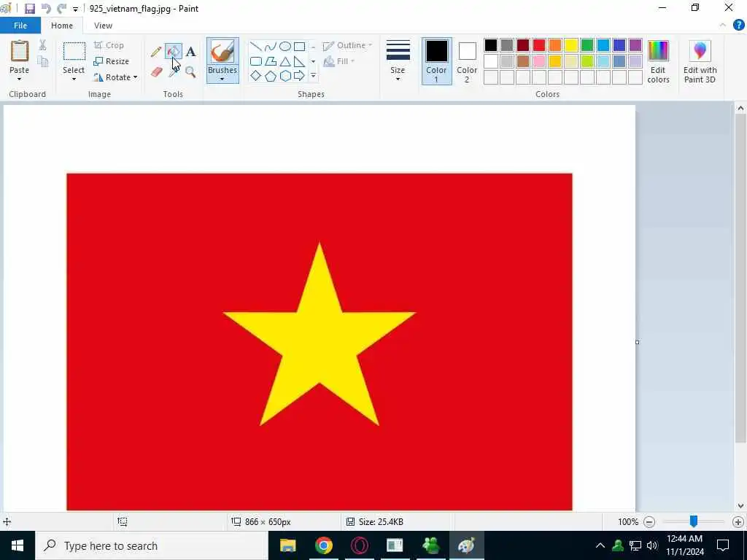Click the Copy icon
Viewport: 747px width, 560px height.
coord(43,61)
